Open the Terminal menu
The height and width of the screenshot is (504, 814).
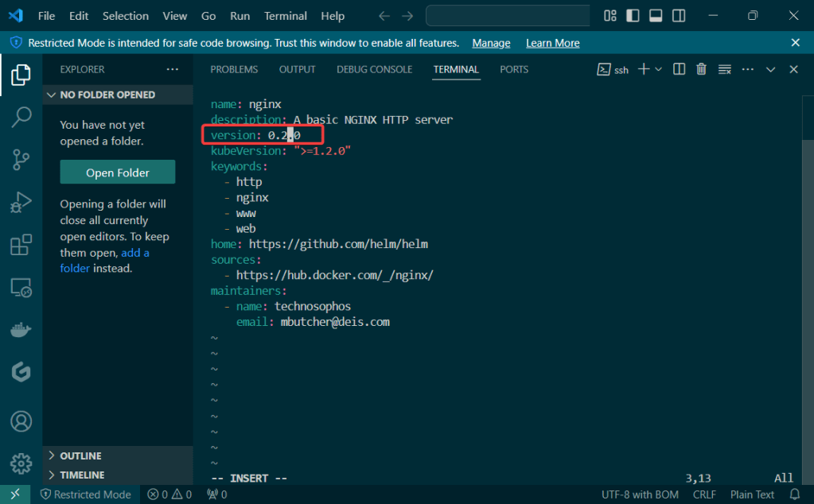point(286,16)
